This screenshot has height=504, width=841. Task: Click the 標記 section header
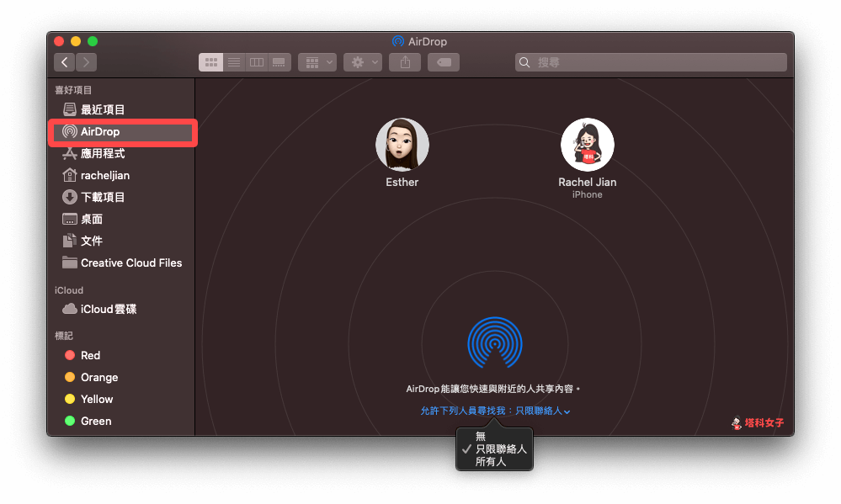click(x=63, y=336)
